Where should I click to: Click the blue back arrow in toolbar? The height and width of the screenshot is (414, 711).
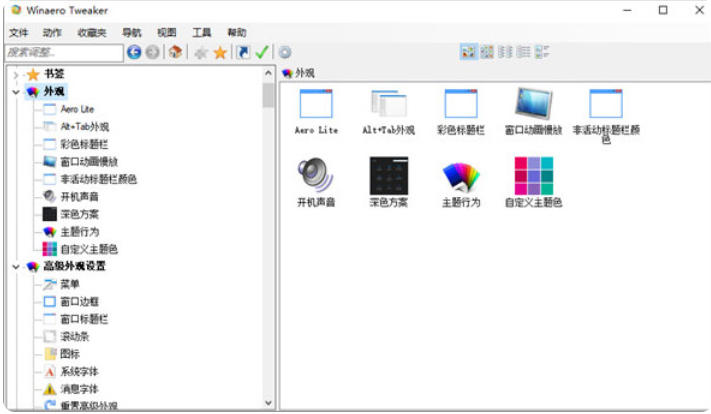134,52
